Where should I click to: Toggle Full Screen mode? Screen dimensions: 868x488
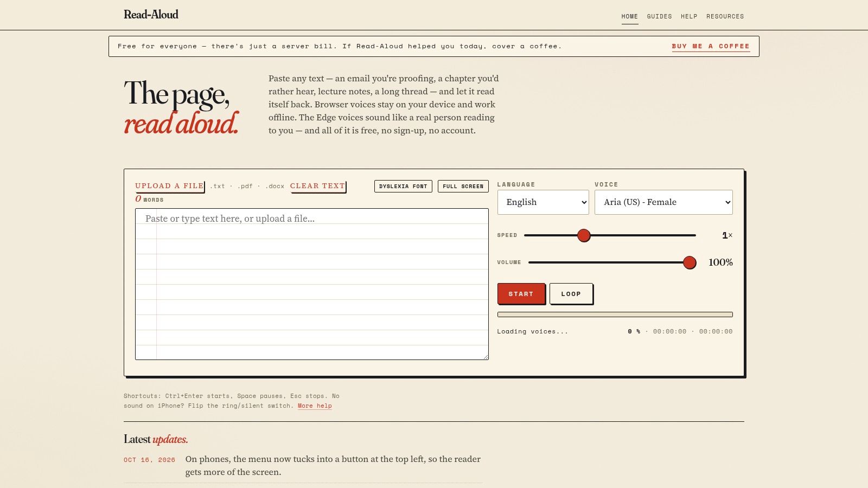[x=463, y=186]
